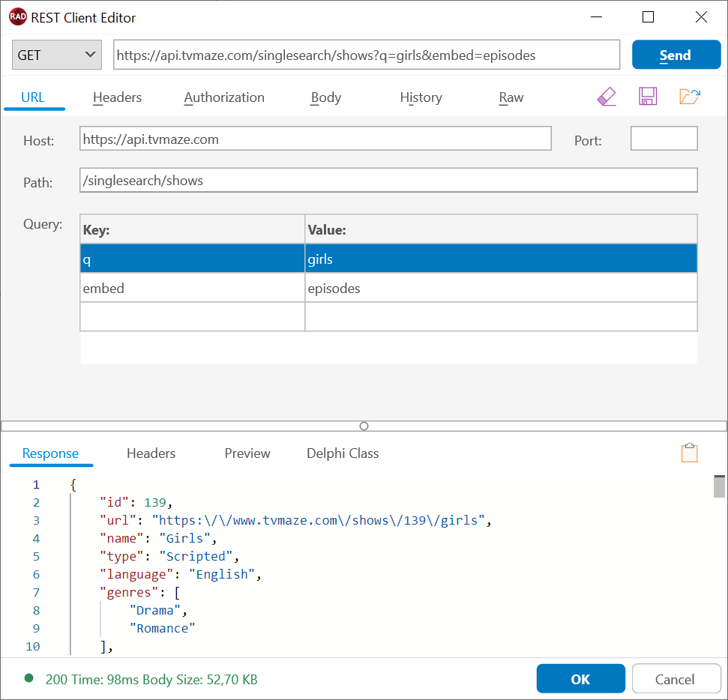This screenshot has height=700, width=728.
Task: Click the "type": "Scripted" line
Action: click(x=169, y=557)
